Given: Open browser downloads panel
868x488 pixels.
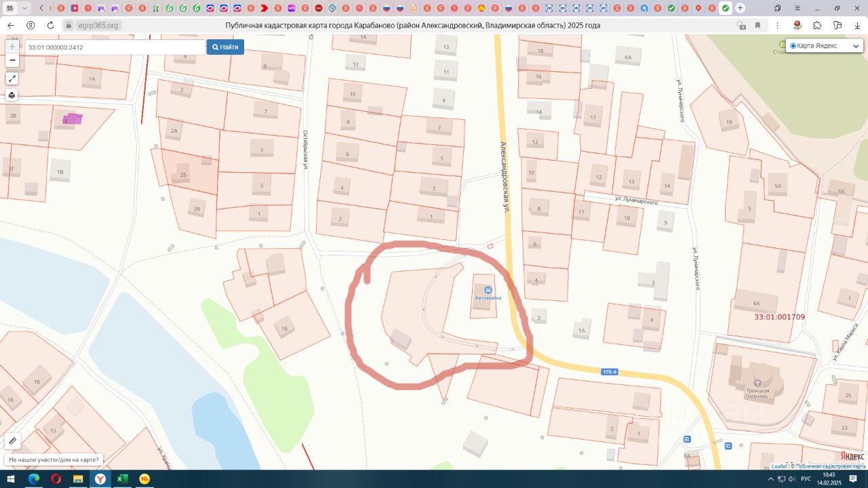Looking at the screenshot, I should (857, 25).
